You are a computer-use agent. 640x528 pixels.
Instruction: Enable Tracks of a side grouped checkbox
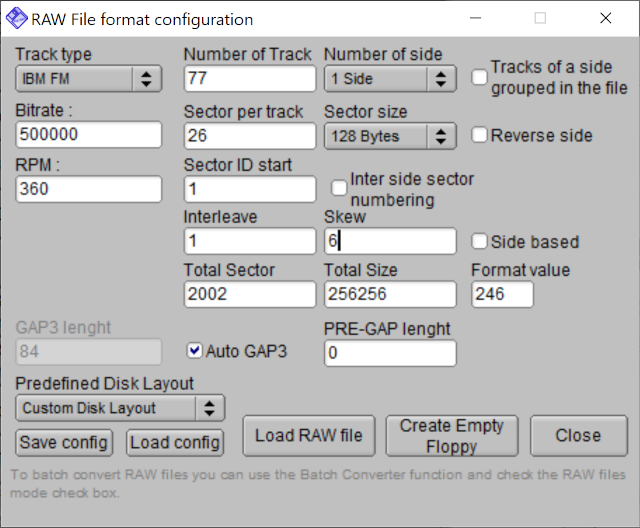(479, 78)
